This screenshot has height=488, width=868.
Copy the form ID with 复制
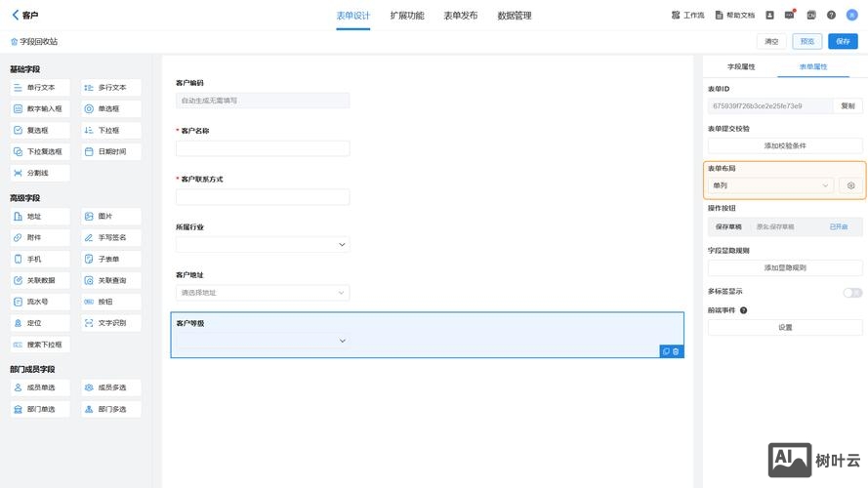coord(847,105)
